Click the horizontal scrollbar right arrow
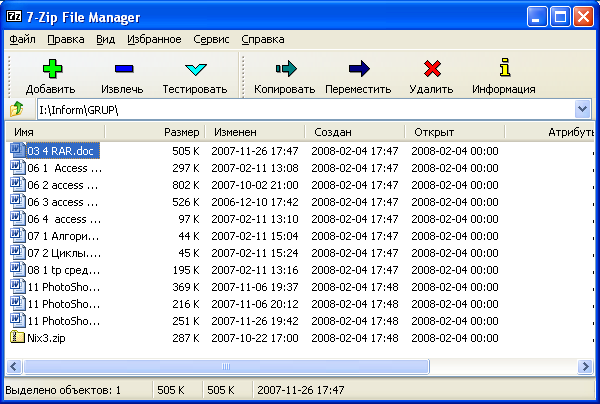Viewport: 600px width, 404px height. (x=585, y=367)
